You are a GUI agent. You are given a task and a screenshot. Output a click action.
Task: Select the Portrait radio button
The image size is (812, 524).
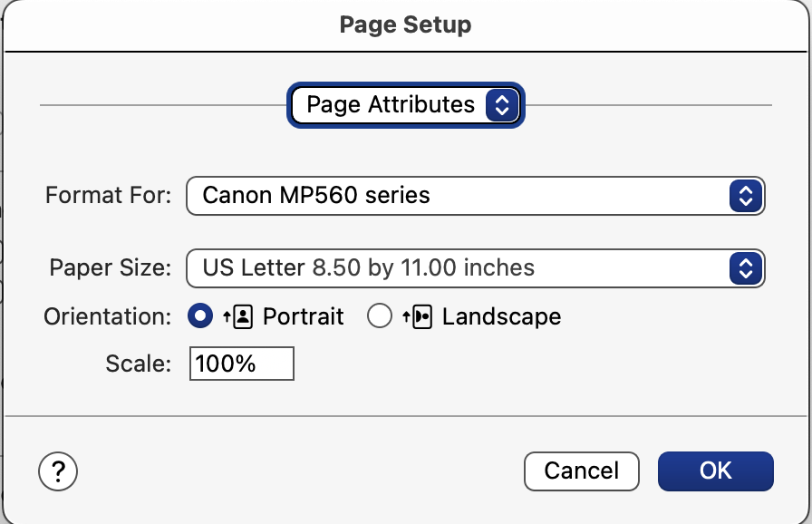pyautogui.click(x=200, y=315)
